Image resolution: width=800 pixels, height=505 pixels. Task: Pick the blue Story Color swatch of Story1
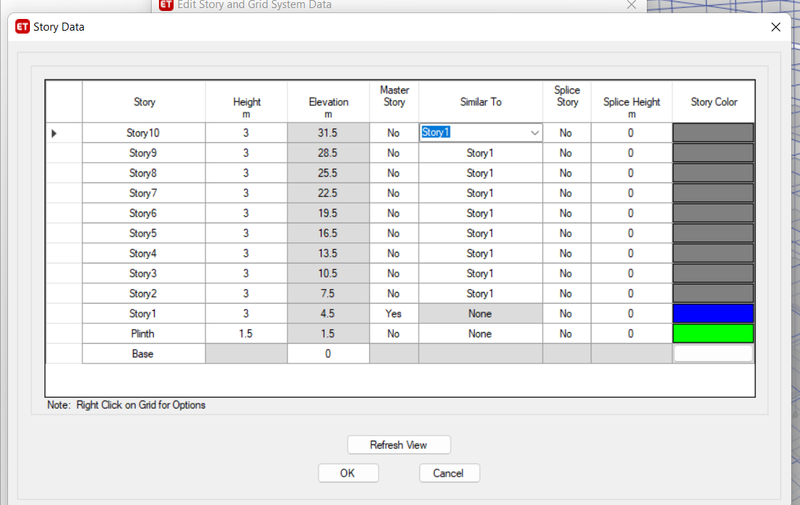point(713,314)
